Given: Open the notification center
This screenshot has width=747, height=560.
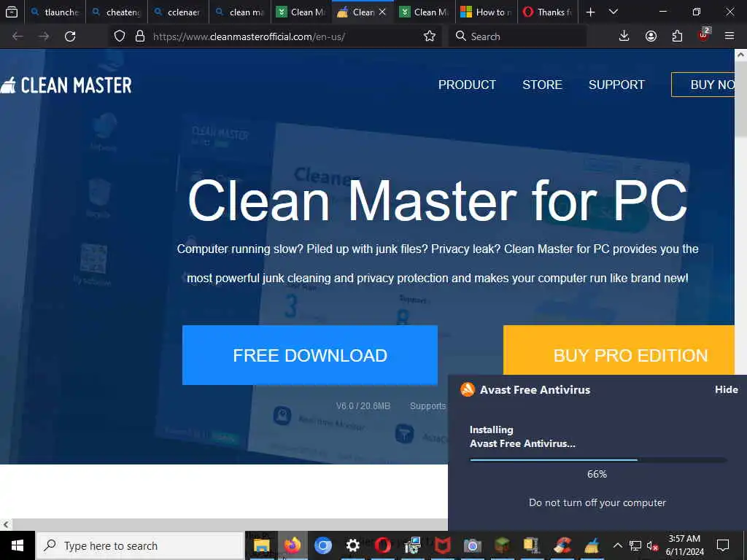Looking at the screenshot, I should [x=723, y=545].
